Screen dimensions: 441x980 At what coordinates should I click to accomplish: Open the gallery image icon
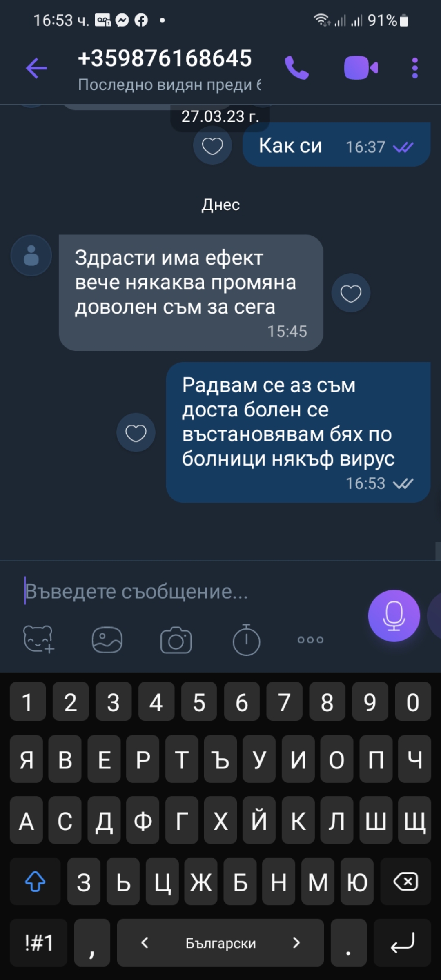coord(107,639)
